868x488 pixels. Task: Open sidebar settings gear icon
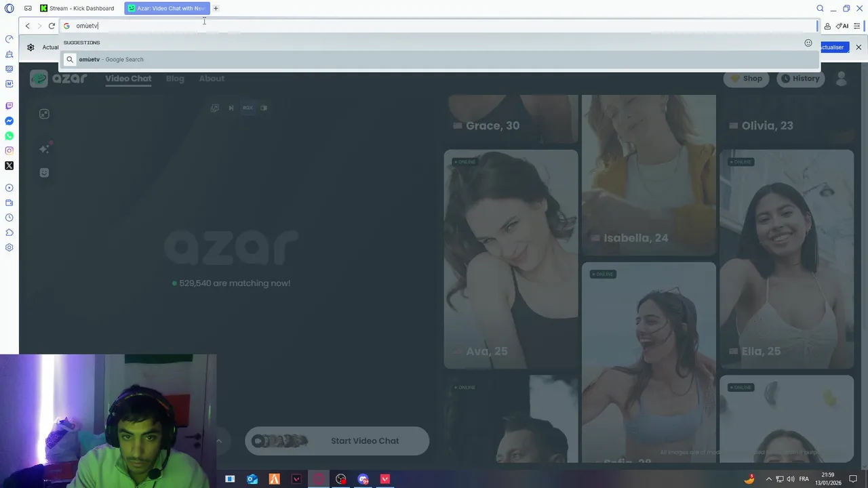[9, 247]
